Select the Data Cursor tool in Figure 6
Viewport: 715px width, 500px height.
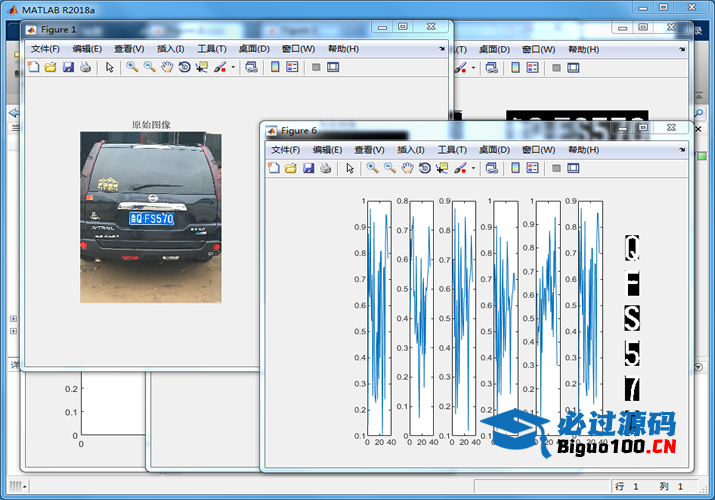tap(442, 168)
